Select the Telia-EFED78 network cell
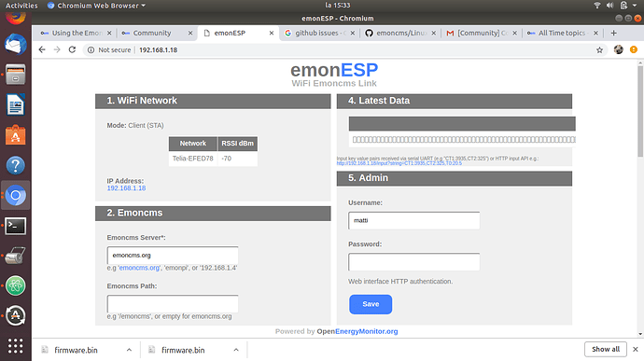Viewport: 644px width, 361px height. pyautogui.click(x=192, y=159)
